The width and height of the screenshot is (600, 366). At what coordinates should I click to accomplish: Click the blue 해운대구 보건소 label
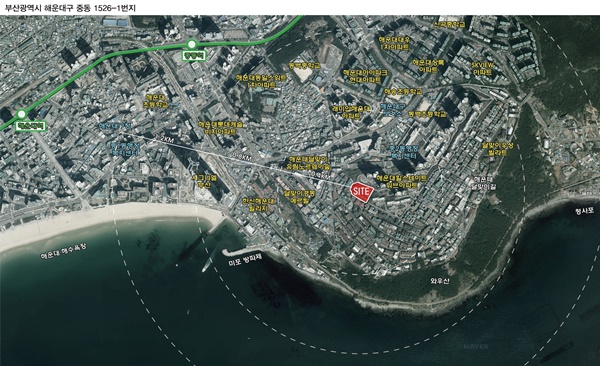pos(393,109)
